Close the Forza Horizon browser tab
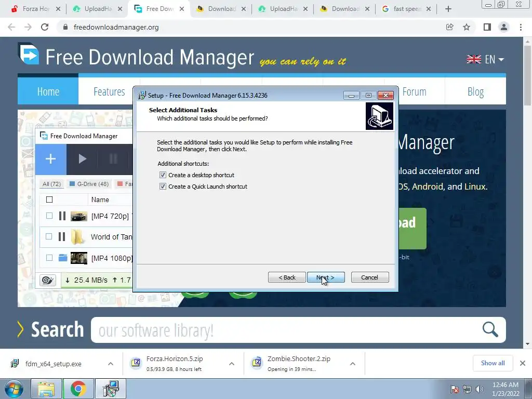The height and width of the screenshot is (399, 532). click(58, 9)
